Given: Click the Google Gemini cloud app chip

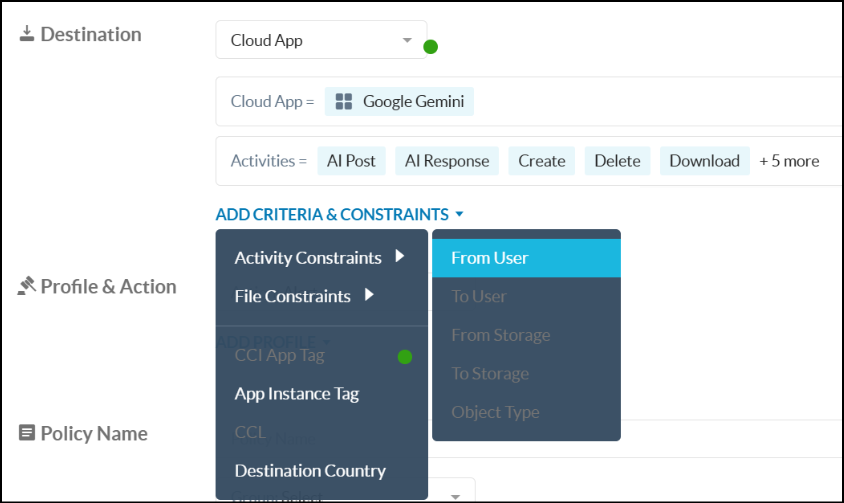Looking at the screenshot, I should coord(399,101).
